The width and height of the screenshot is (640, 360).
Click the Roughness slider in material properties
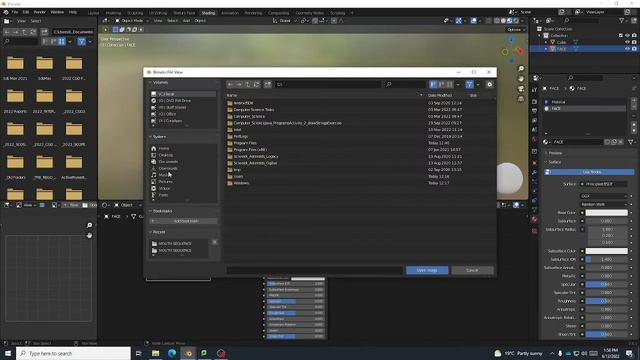click(607, 301)
